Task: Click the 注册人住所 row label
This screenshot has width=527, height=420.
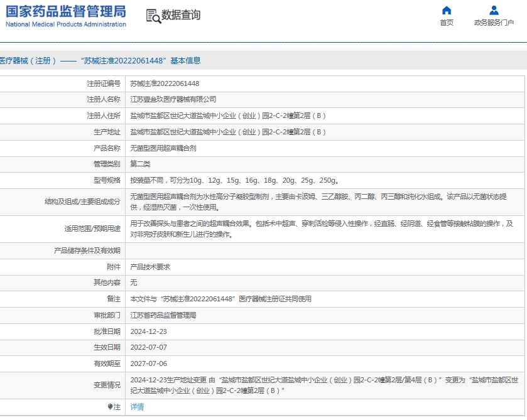Action: click(104, 116)
